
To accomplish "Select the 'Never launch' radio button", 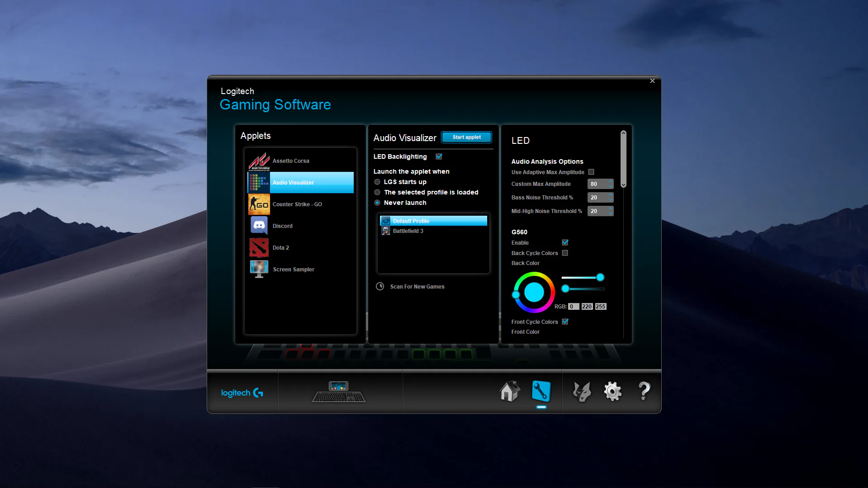I will point(377,203).
